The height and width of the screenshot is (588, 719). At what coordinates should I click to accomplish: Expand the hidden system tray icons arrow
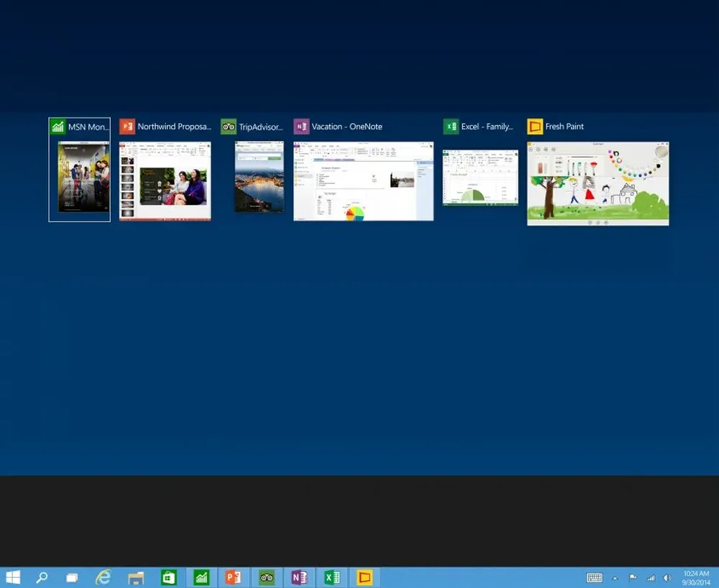615,577
